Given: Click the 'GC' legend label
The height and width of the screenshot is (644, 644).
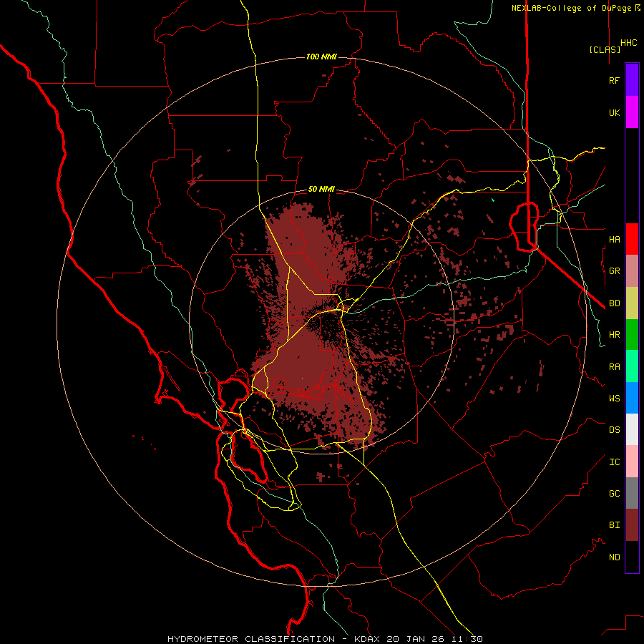Looking at the screenshot, I should pyautogui.click(x=614, y=494).
